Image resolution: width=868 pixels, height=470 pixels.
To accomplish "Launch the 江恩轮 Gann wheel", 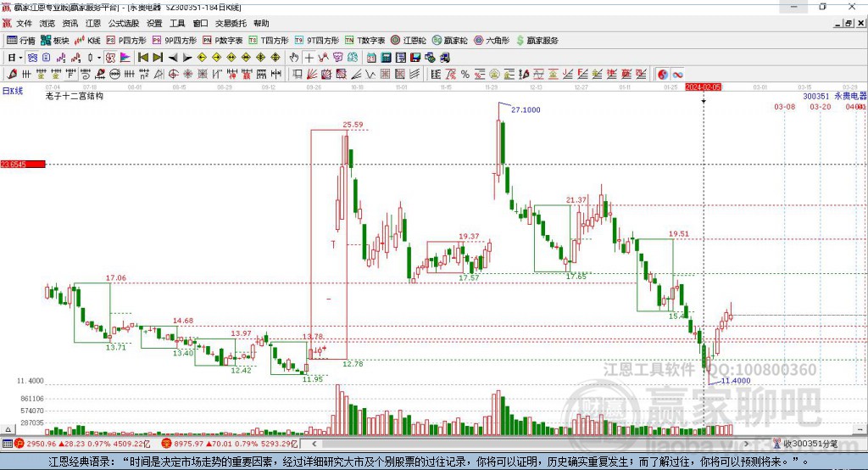I will click(409, 41).
